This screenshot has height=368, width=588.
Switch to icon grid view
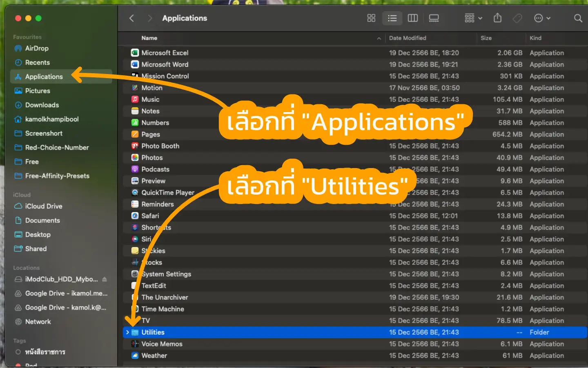click(371, 18)
